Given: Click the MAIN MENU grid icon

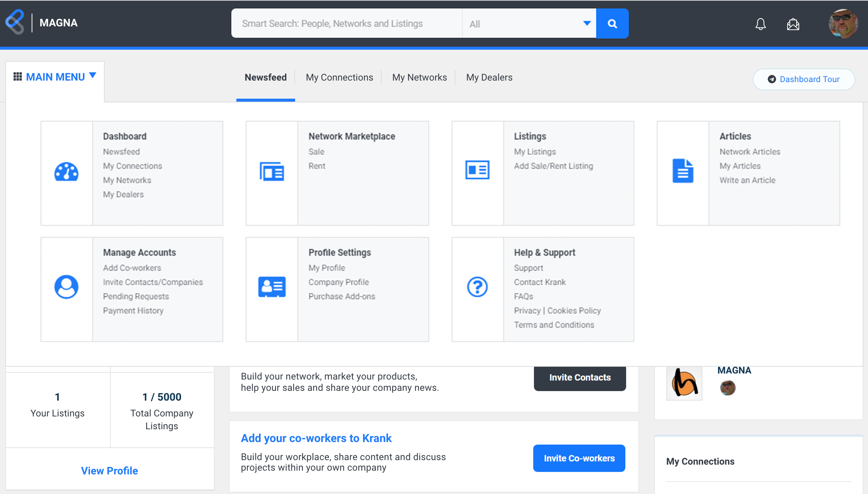Looking at the screenshot, I should pos(17,77).
